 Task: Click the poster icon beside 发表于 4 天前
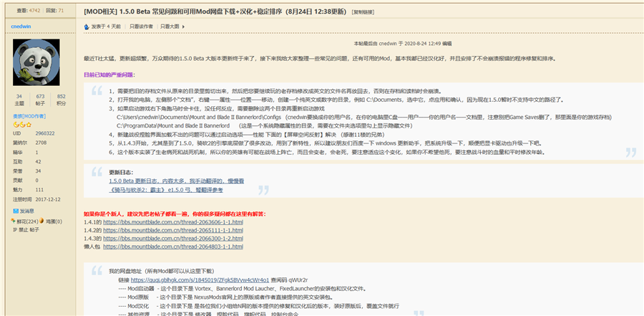point(87,27)
